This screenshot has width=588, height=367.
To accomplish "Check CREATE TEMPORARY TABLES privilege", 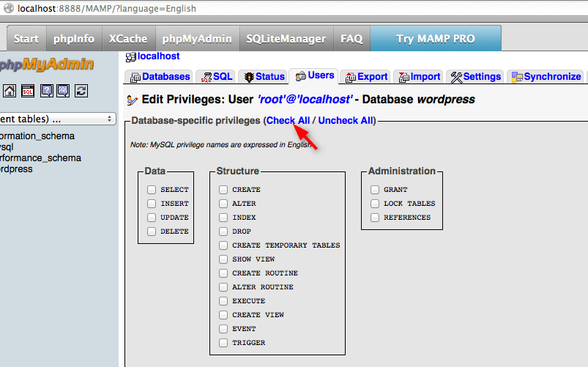I will pyautogui.click(x=223, y=245).
